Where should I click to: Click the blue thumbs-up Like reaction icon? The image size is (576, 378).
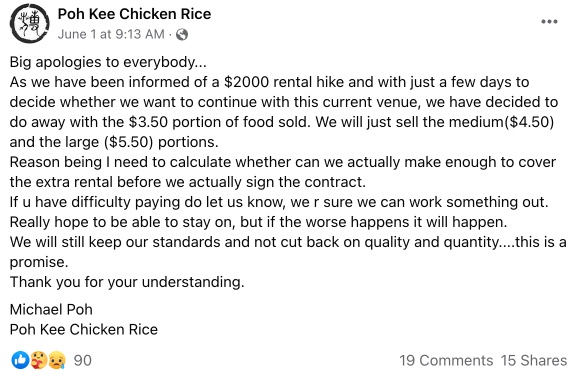20,360
